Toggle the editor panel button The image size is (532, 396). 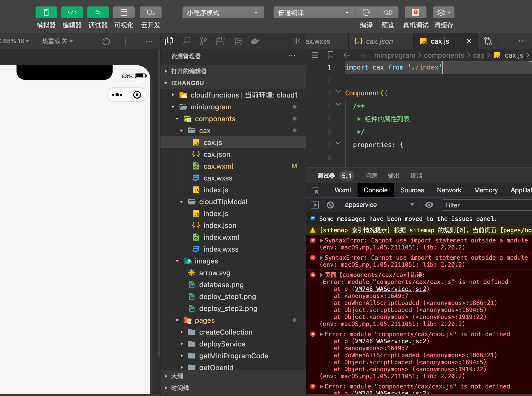pos(72,13)
